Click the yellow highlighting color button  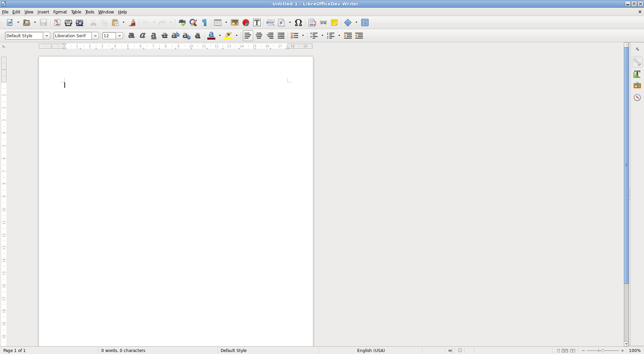tap(228, 36)
